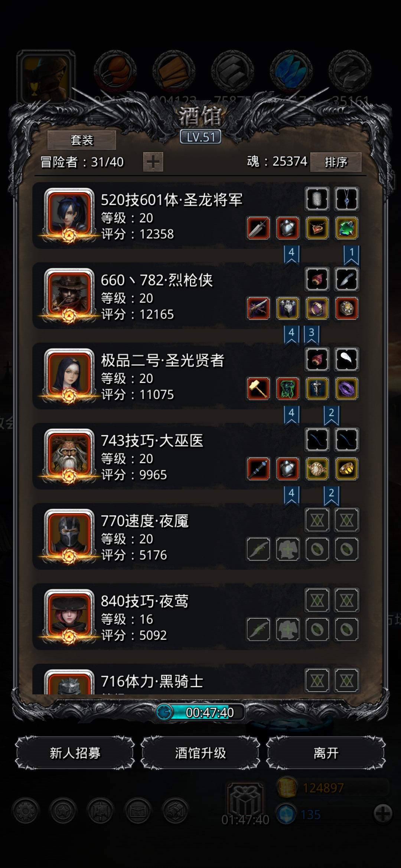Click the 新人招募 recruit button
This screenshot has height=868, width=401.
point(75,753)
